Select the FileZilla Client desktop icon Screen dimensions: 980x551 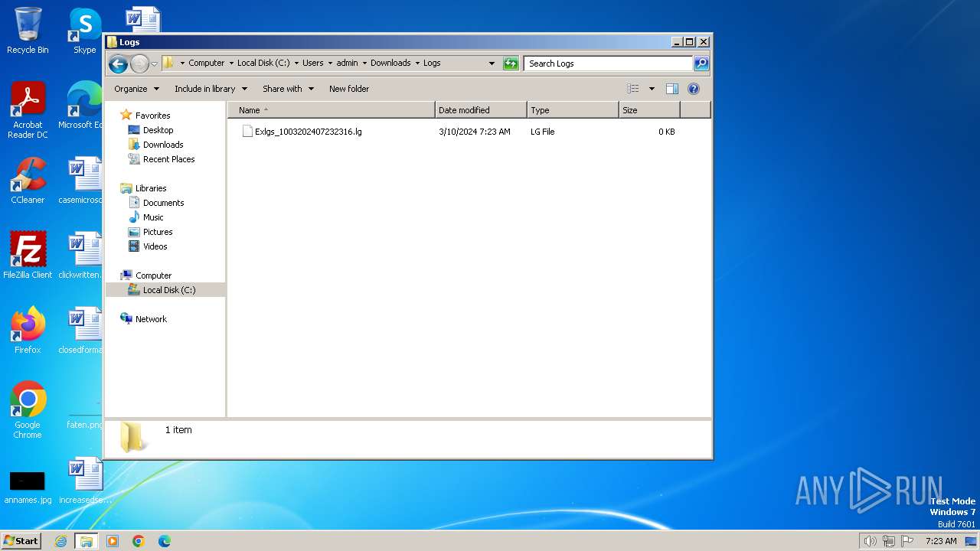(x=28, y=255)
